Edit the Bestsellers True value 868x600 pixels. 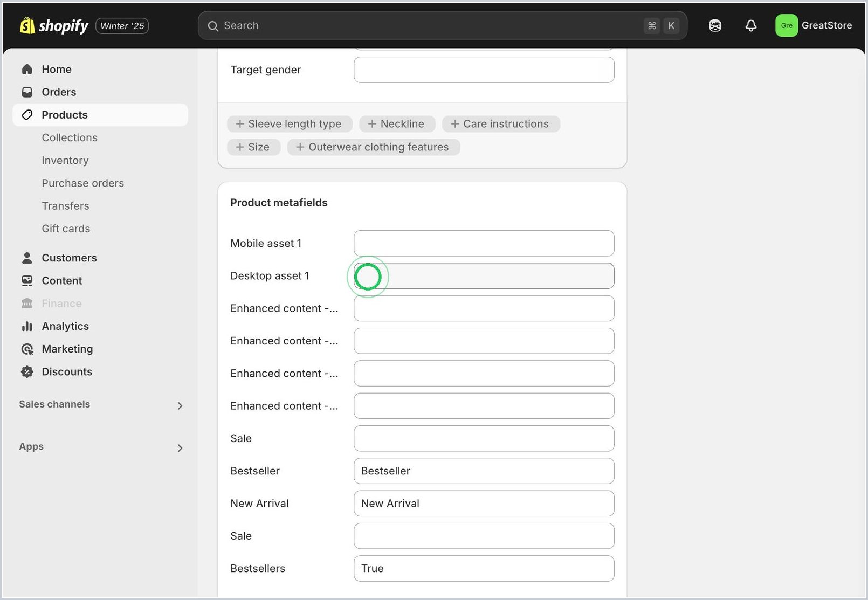coord(484,569)
